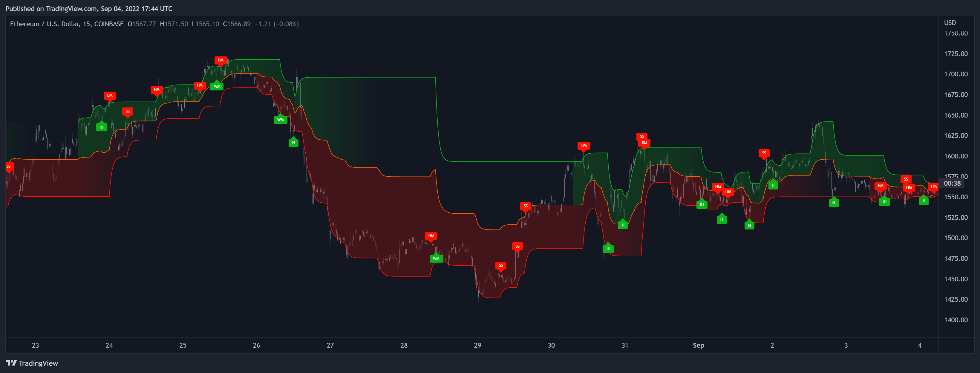Click the 1550.00 price axis label
Image resolution: width=980 pixels, height=373 pixels.
tap(956, 197)
